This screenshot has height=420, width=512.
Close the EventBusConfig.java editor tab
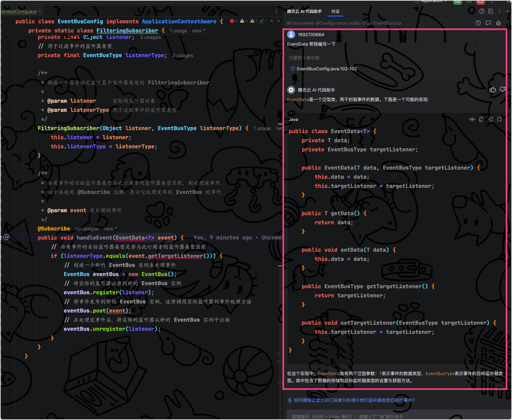pyautogui.click(x=40, y=11)
